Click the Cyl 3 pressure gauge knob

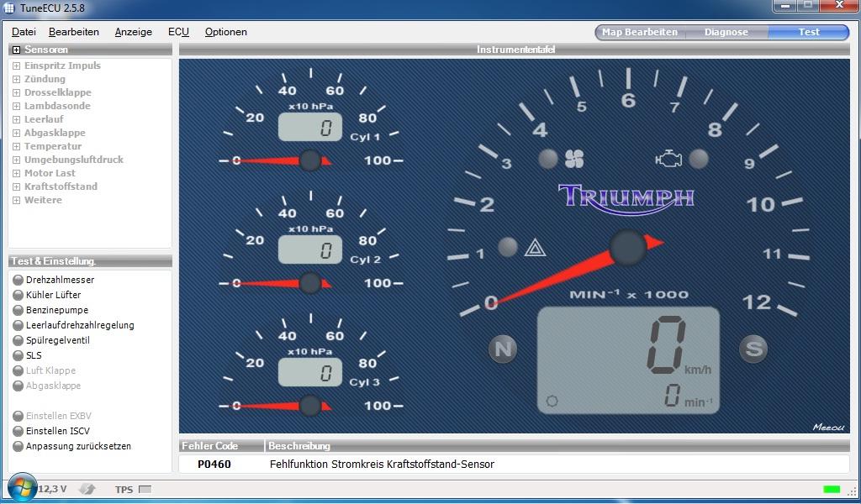pos(310,406)
